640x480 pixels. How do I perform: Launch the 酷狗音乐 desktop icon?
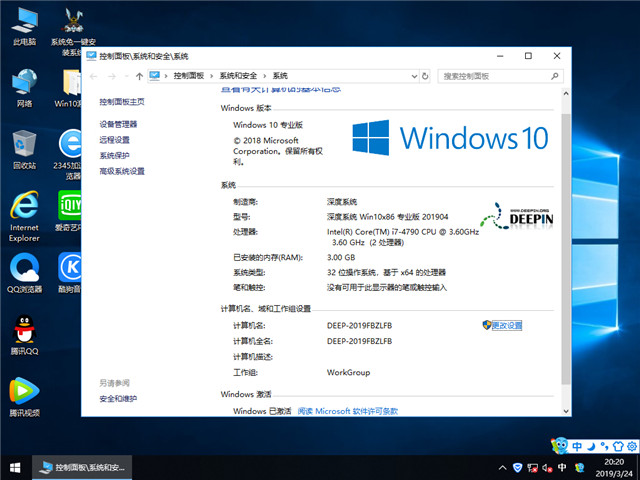69,268
